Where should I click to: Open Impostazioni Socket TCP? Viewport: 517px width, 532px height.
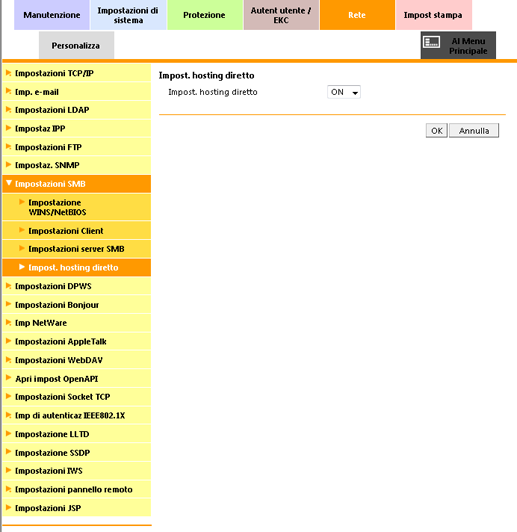[x=77, y=397]
